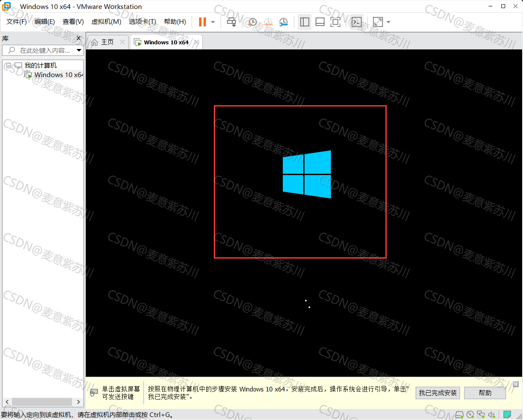The width and height of the screenshot is (523, 420).
Task: Open the 选项卡(T) menu
Action: [x=143, y=22]
